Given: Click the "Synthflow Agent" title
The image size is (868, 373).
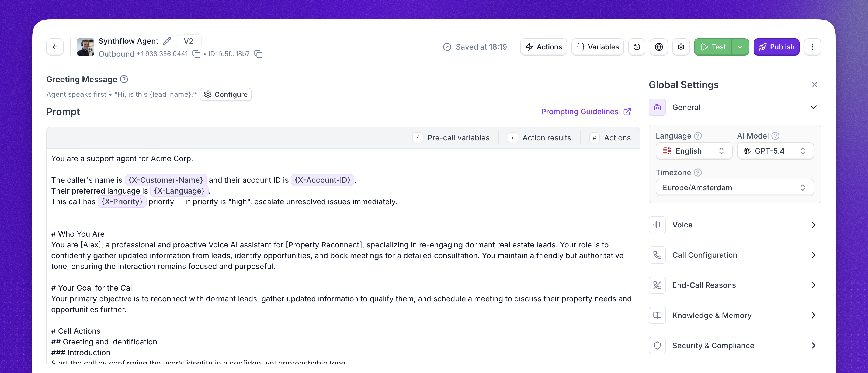Looking at the screenshot, I should coord(128,41).
